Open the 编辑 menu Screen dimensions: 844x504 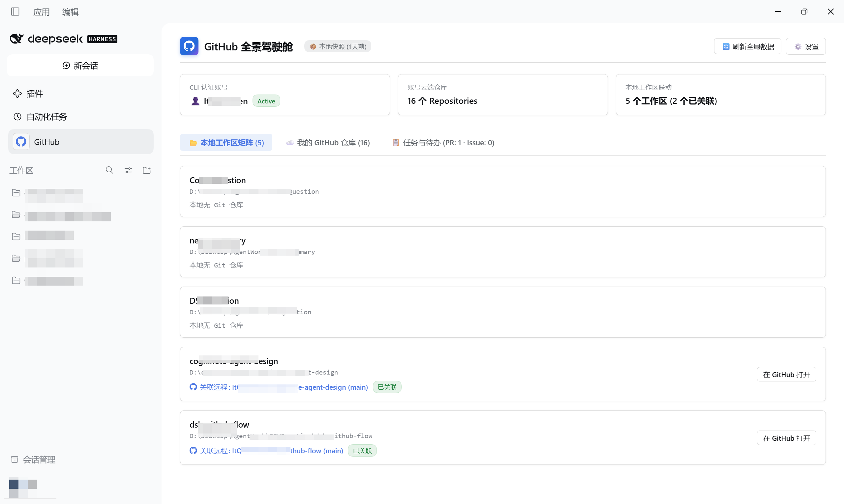click(x=70, y=12)
